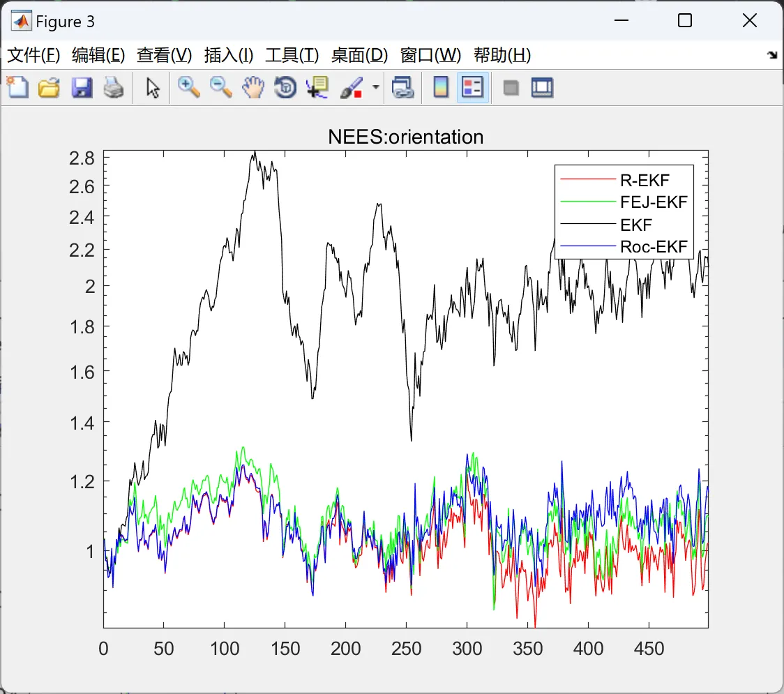Maximize the Figure 3 window
The image size is (784, 694).
click(x=684, y=20)
